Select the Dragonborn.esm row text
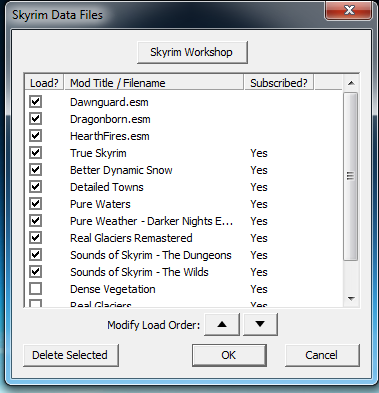379x393 pixels. [x=110, y=119]
